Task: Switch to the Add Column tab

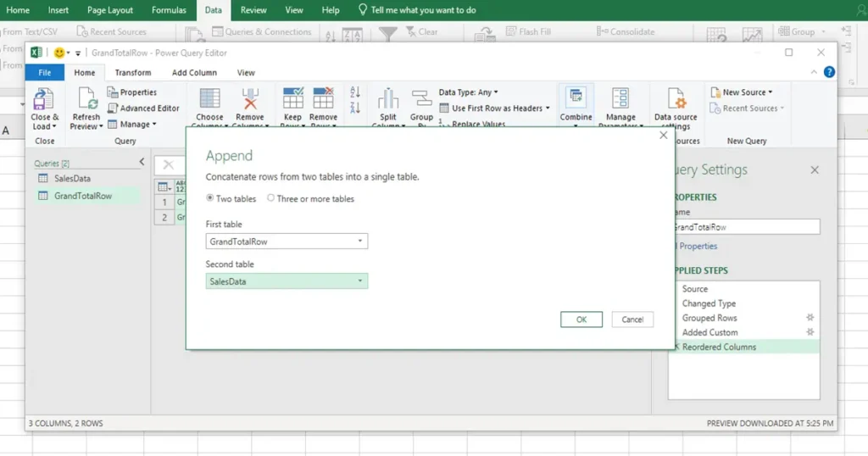Action: click(194, 73)
